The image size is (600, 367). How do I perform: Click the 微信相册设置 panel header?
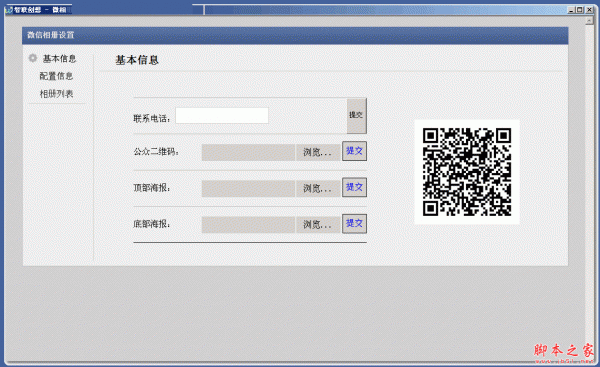(x=295, y=35)
